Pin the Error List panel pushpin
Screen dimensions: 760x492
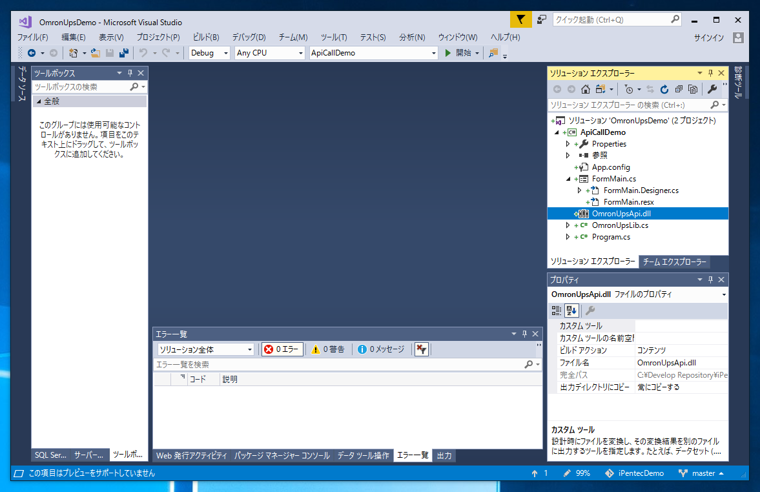[x=524, y=334]
